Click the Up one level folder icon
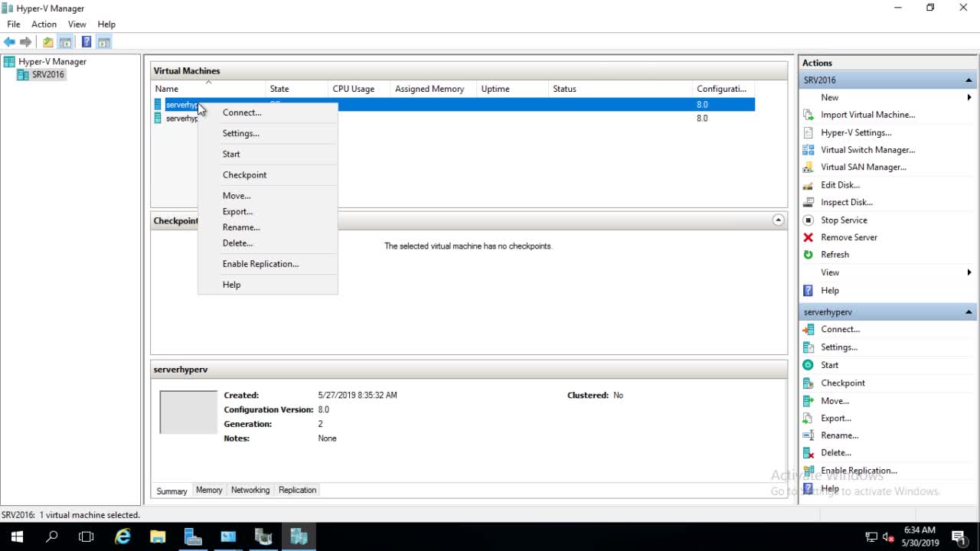 [48, 42]
